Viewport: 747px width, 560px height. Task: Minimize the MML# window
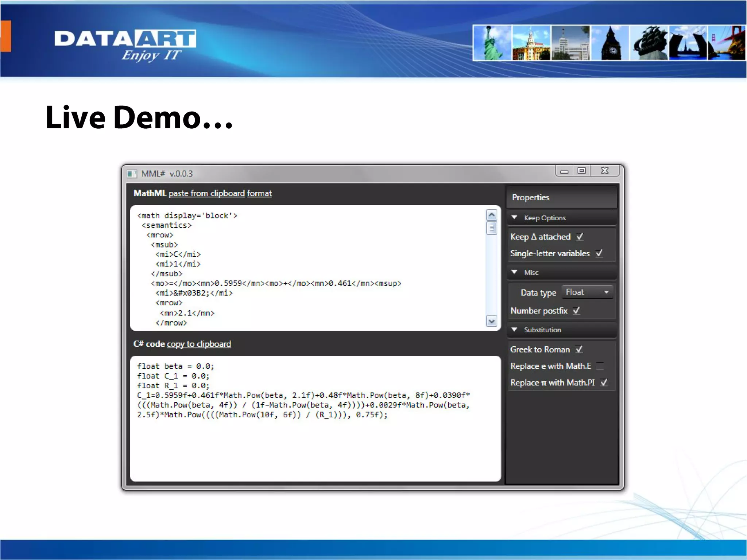tap(564, 171)
